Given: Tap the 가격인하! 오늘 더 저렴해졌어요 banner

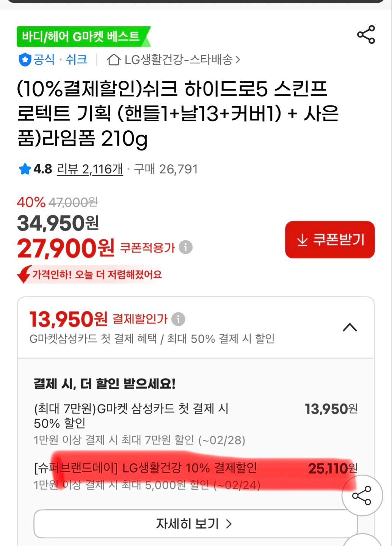Looking at the screenshot, I should tap(97, 274).
